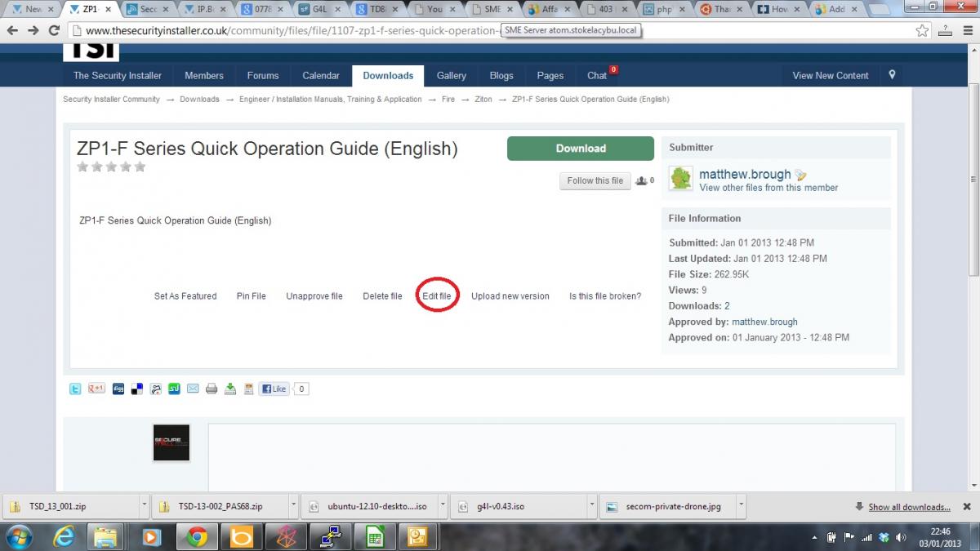Click View other files from this member
The width and height of the screenshot is (980, 551).
coord(768,188)
